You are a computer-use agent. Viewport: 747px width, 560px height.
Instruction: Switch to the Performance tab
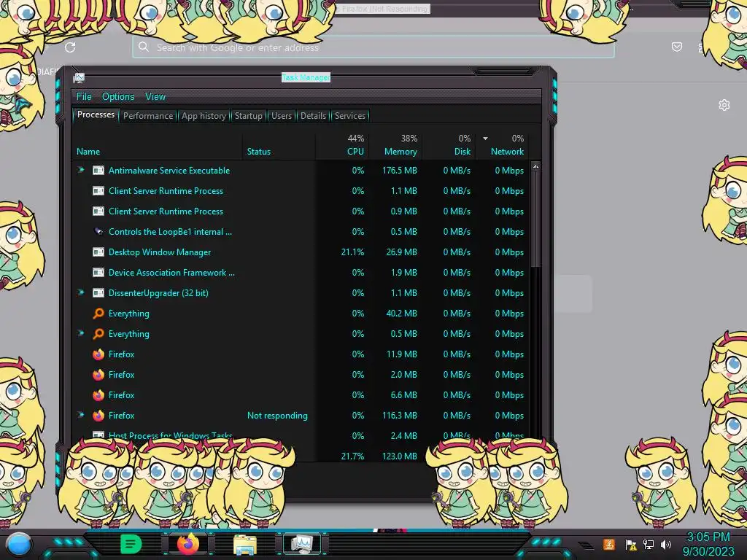(148, 116)
